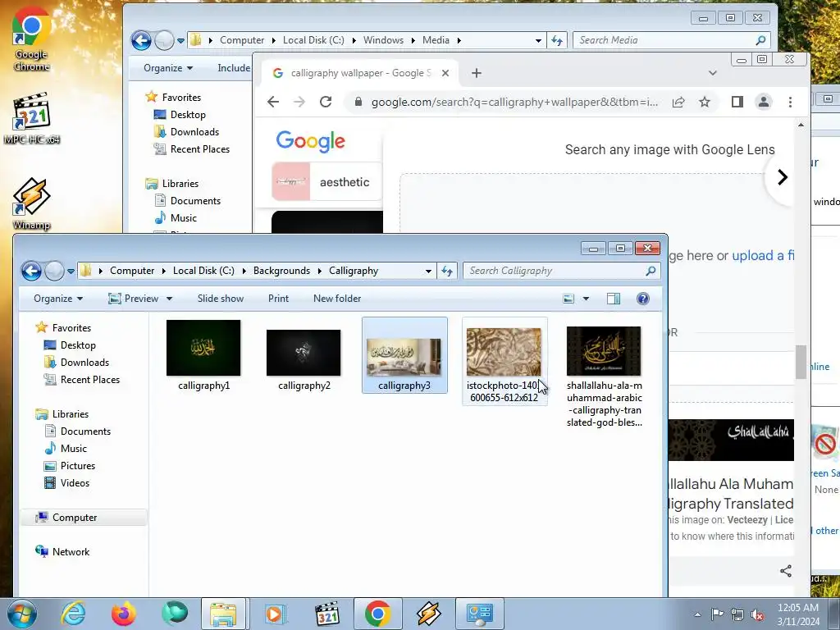Click the Search Media field

point(672,40)
